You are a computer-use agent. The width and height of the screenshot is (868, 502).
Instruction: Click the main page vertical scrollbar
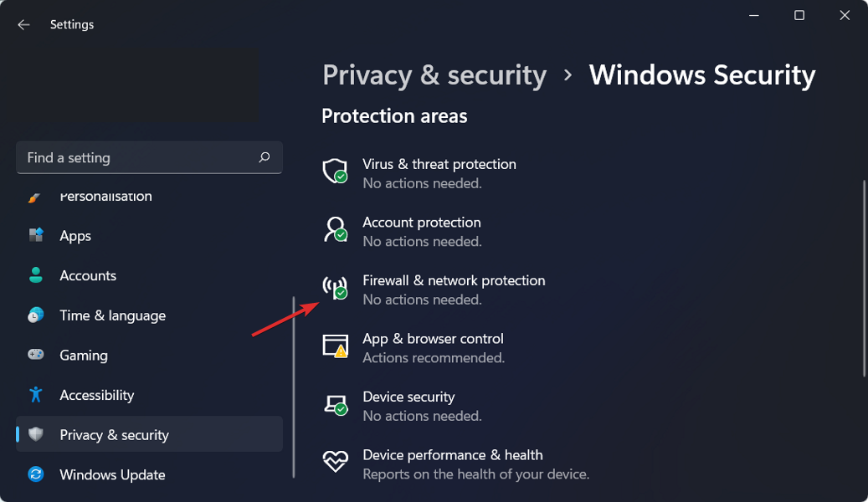point(863,276)
